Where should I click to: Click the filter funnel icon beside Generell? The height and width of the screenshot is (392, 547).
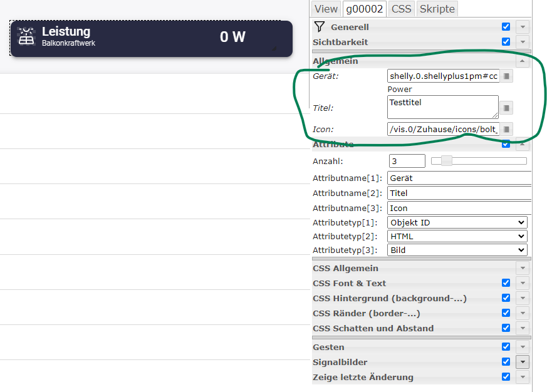click(320, 27)
